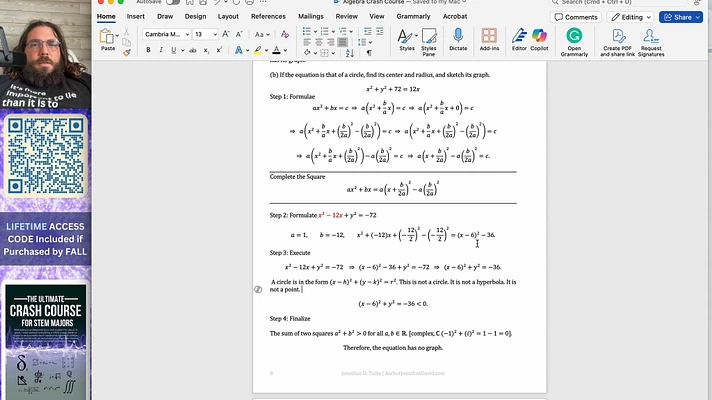
Task: Use the Format Painter brush
Action: click(127, 53)
